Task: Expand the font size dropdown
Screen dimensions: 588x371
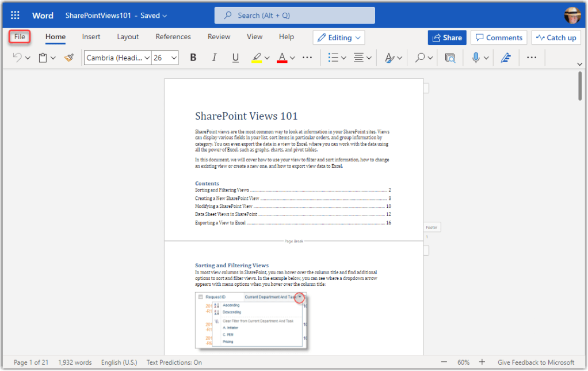Action: click(x=173, y=58)
